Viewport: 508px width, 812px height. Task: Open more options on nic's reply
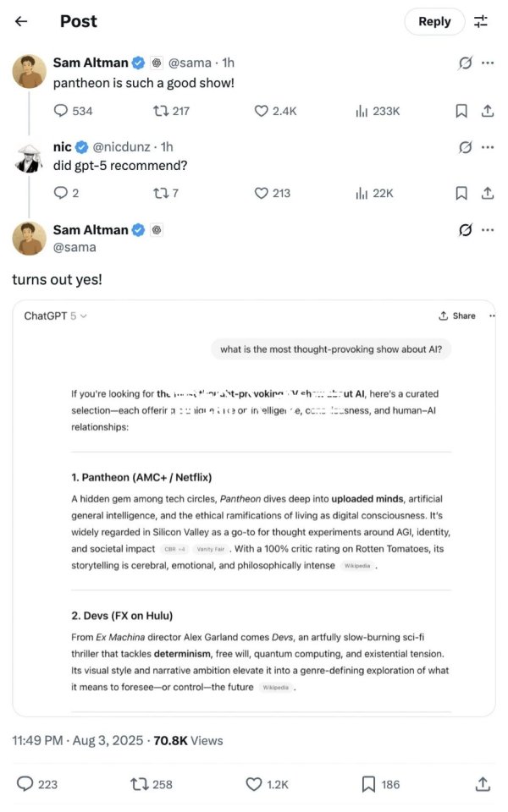pos(488,147)
